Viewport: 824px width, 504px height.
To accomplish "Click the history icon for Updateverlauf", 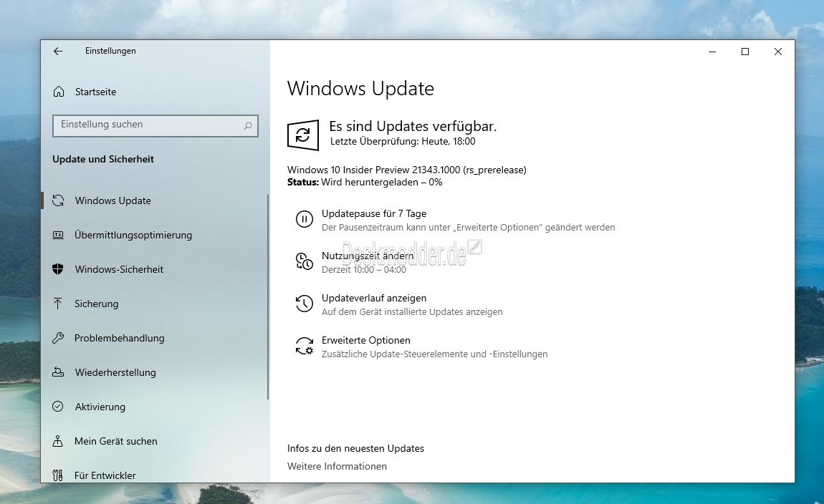I will 305,304.
